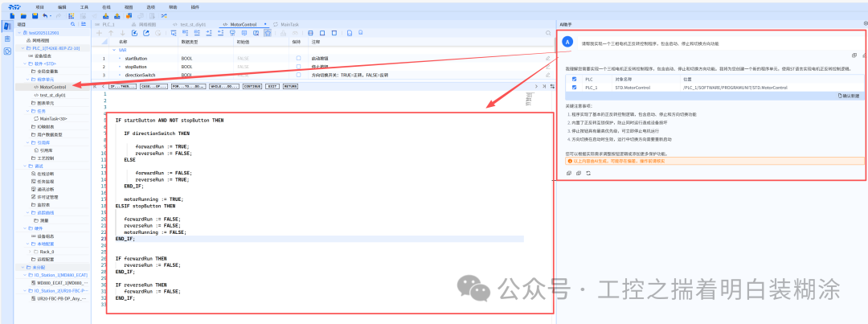Open the AI assistant settings gear icon

[x=866, y=23]
